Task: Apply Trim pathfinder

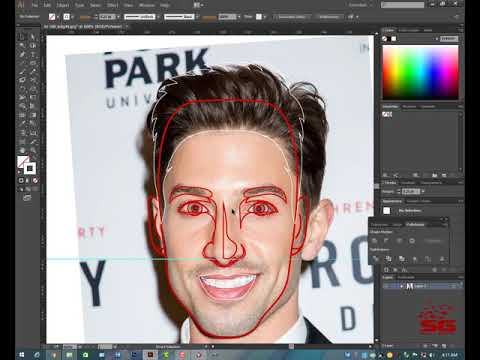Action: 388,259
